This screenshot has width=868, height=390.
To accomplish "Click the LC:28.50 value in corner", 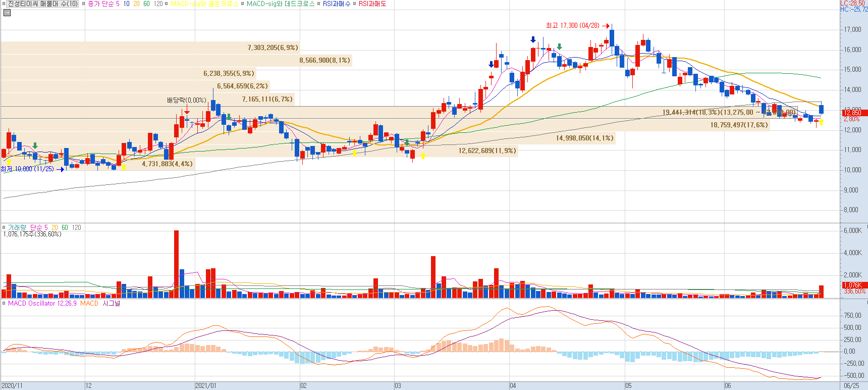I will 853,3.
